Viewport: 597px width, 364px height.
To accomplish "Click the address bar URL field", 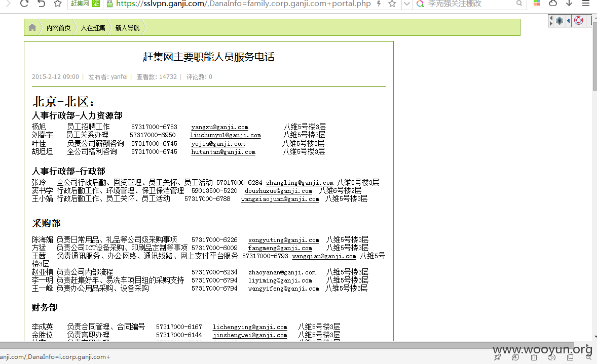I will tap(244, 4).
